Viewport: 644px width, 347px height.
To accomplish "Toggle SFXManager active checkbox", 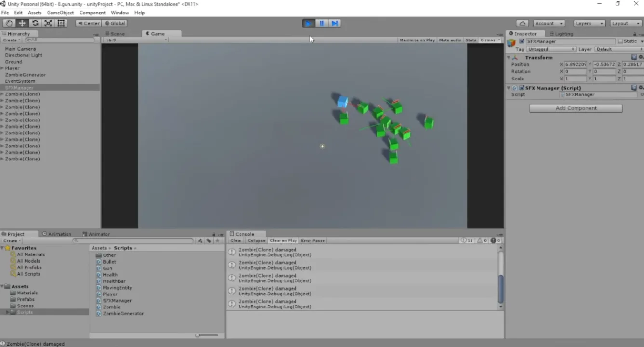I will [x=522, y=41].
